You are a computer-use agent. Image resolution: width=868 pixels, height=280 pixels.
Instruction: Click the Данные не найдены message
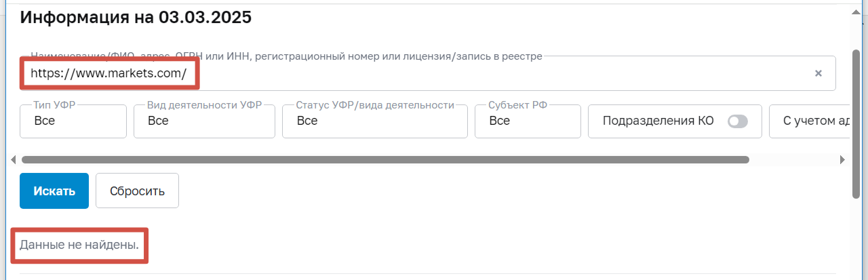point(79,245)
